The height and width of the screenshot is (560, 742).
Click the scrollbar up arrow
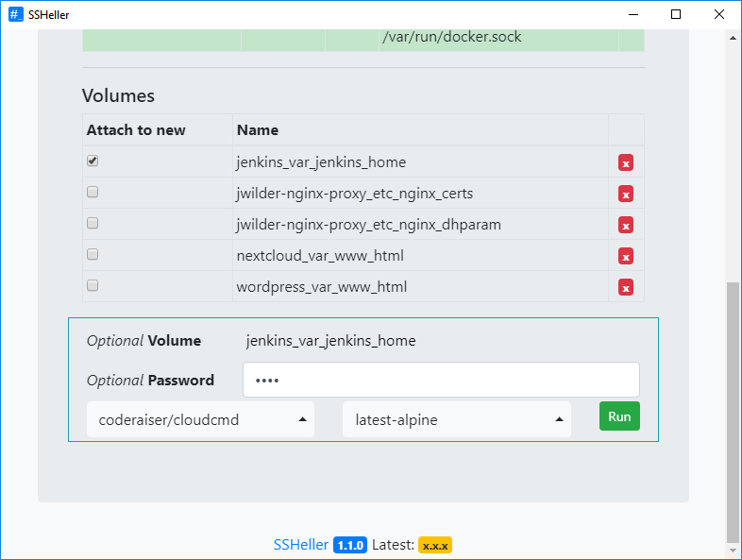coord(733,38)
